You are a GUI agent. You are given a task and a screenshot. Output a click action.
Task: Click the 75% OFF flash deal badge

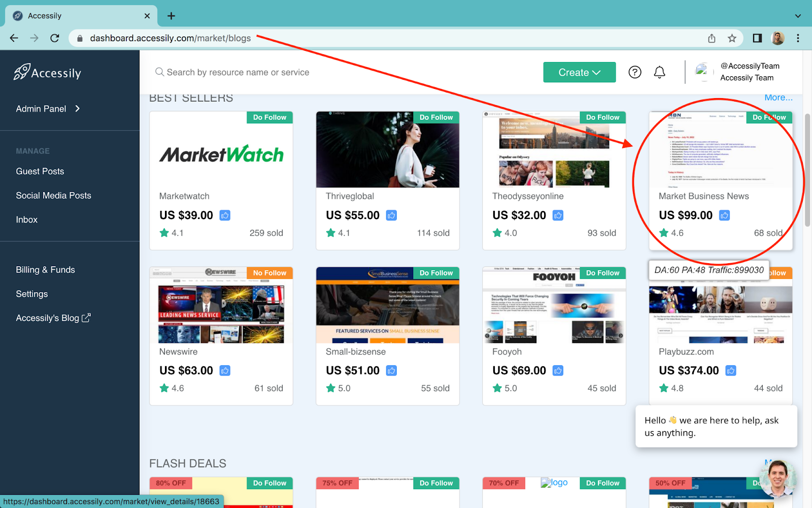[x=337, y=483]
